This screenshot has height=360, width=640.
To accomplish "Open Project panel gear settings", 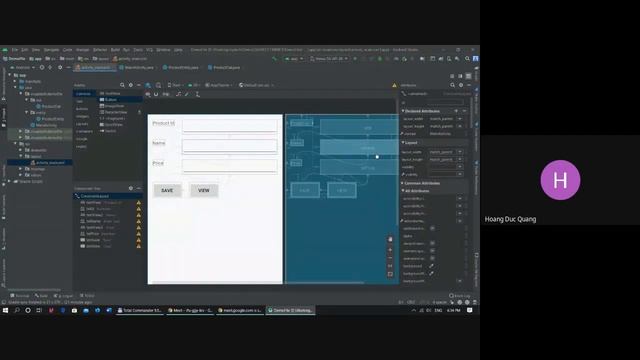I will [60, 67].
